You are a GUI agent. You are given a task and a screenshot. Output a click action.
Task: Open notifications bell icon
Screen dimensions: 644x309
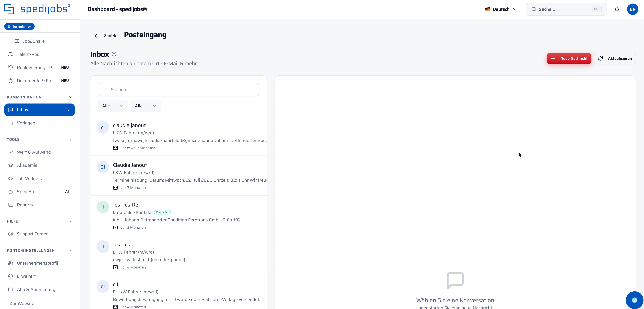(617, 9)
